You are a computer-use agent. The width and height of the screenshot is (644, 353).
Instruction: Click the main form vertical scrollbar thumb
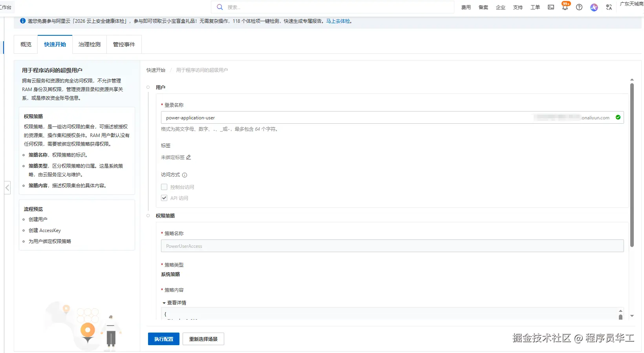click(632, 165)
